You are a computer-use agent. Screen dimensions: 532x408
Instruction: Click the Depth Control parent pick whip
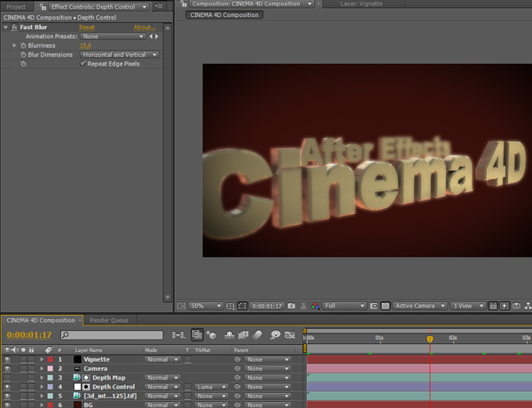tap(238, 387)
